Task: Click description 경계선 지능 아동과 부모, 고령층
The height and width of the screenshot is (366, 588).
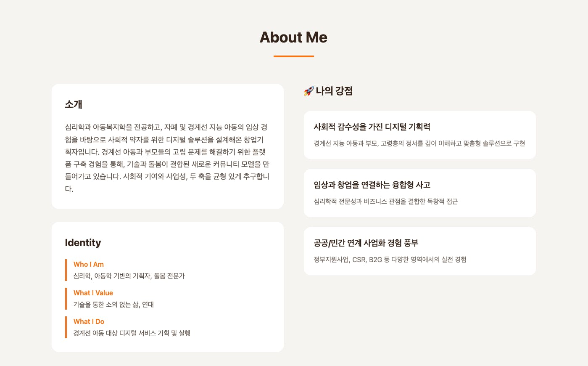Action: [x=419, y=143]
